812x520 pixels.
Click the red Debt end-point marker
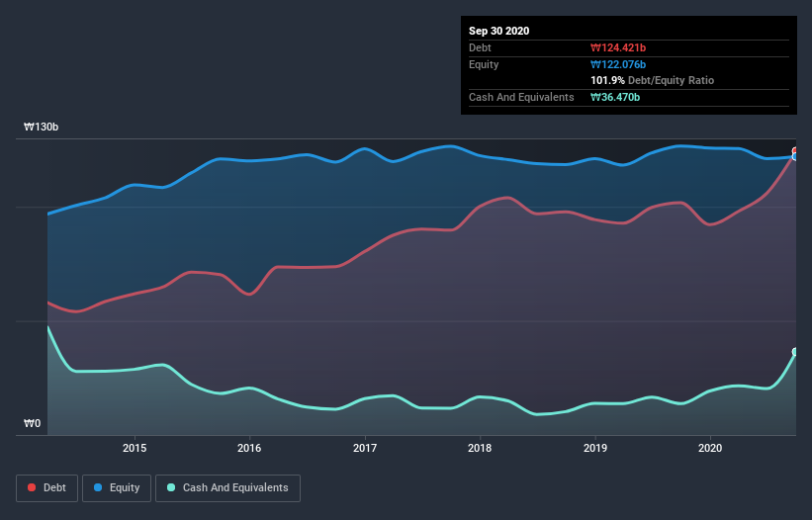795,151
